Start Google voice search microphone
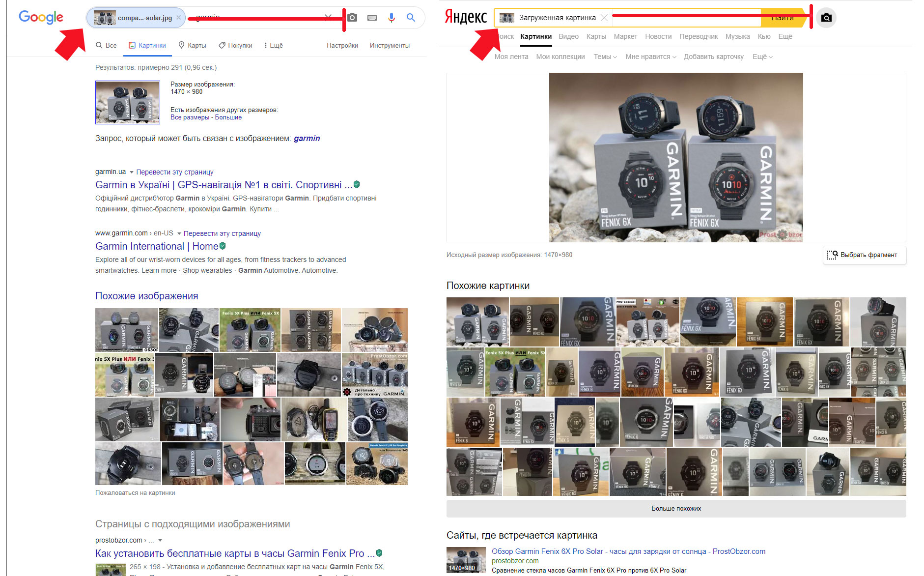This screenshot has width=924, height=576. 391,18
